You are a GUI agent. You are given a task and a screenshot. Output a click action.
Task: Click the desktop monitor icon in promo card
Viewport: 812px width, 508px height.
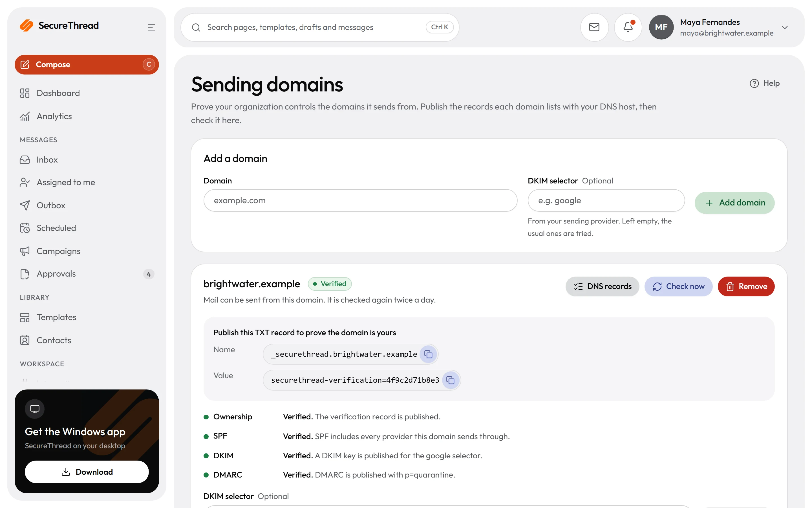pyautogui.click(x=35, y=409)
